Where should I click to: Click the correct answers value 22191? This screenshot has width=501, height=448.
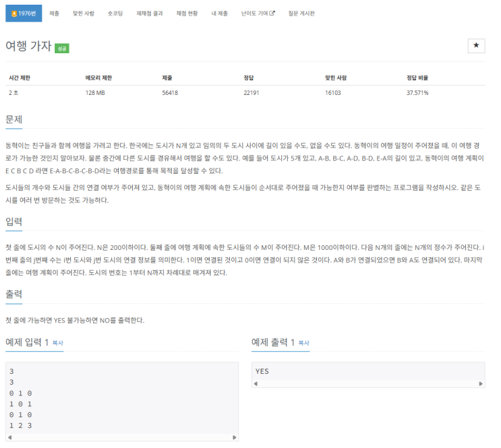pyautogui.click(x=251, y=93)
